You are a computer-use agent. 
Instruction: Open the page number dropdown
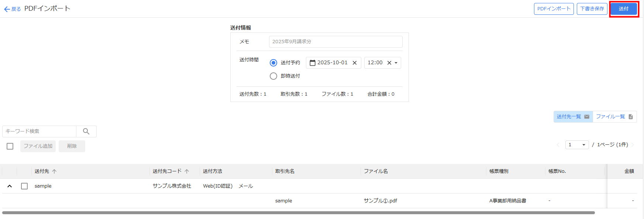577,145
